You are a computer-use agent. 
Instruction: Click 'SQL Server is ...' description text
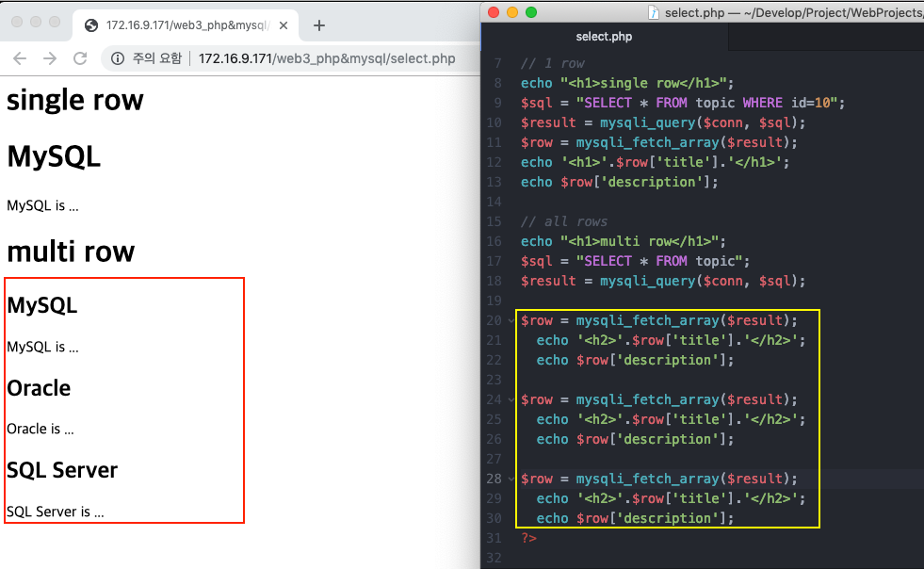(x=56, y=512)
